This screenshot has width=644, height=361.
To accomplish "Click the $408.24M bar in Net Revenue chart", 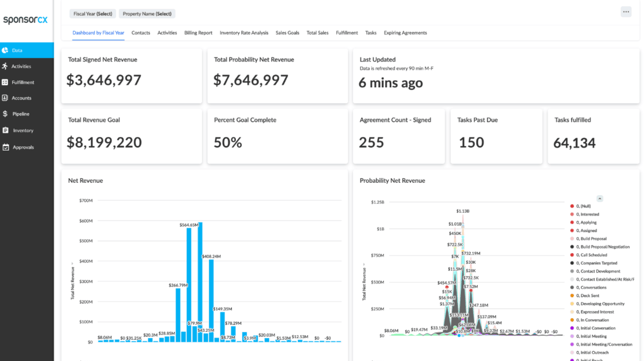I will coord(211,301).
